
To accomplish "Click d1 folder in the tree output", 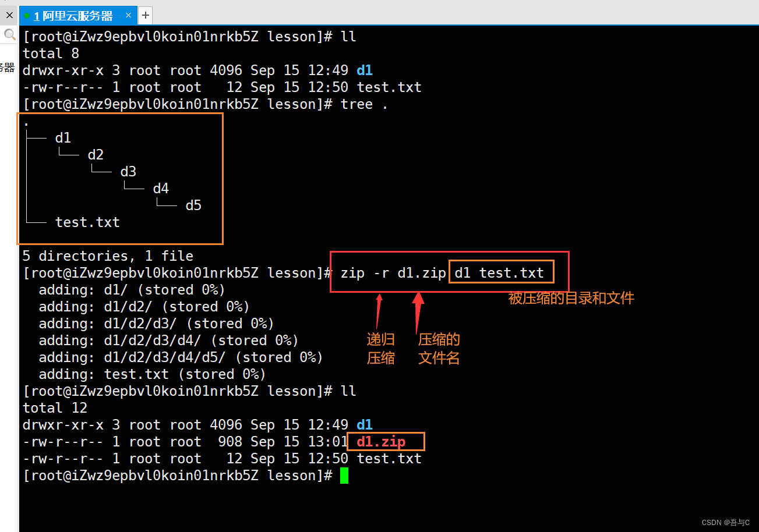I will point(63,138).
